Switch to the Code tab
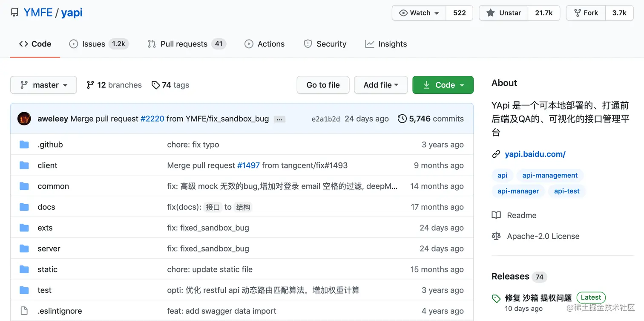 pyautogui.click(x=35, y=44)
